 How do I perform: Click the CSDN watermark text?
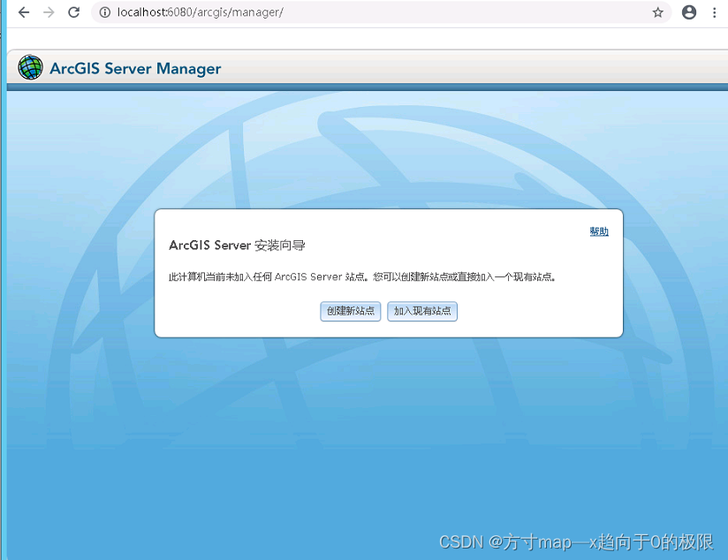coord(574,544)
